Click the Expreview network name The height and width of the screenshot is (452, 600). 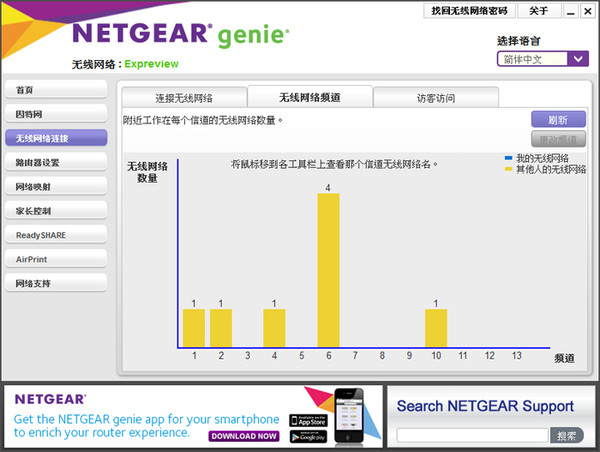click(152, 64)
